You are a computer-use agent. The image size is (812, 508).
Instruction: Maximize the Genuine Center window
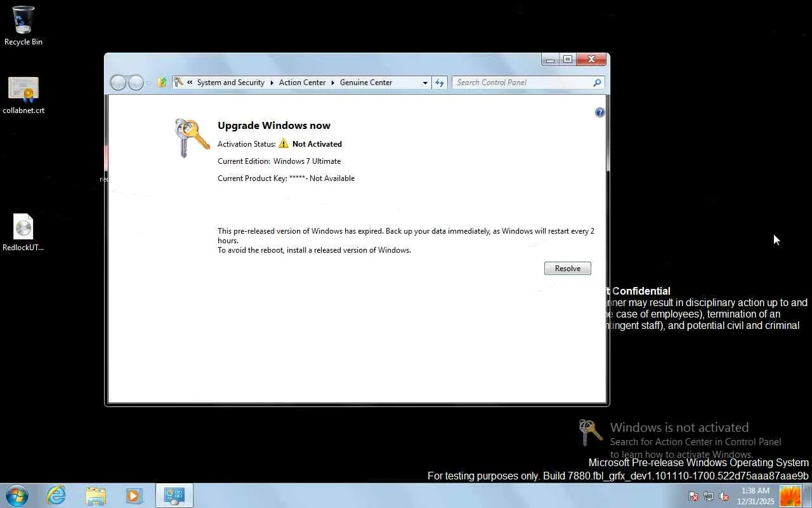coord(568,60)
